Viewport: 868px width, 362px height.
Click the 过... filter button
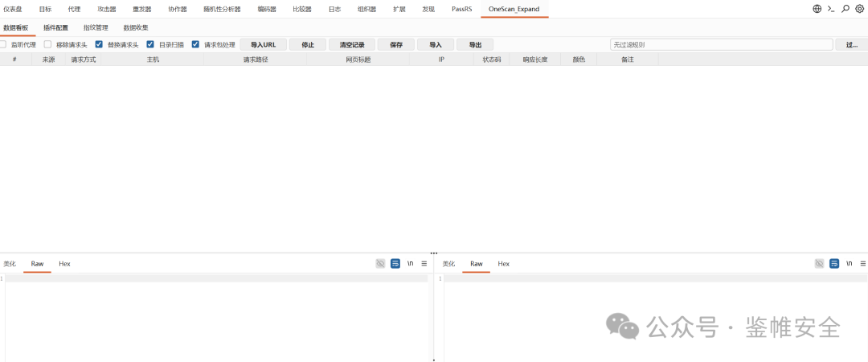pos(852,44)
